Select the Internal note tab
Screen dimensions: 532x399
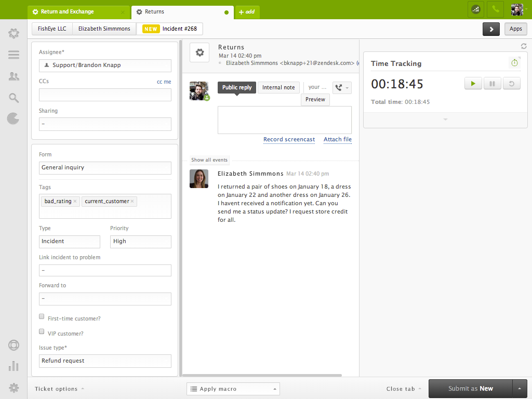click(x=278, y=87)
